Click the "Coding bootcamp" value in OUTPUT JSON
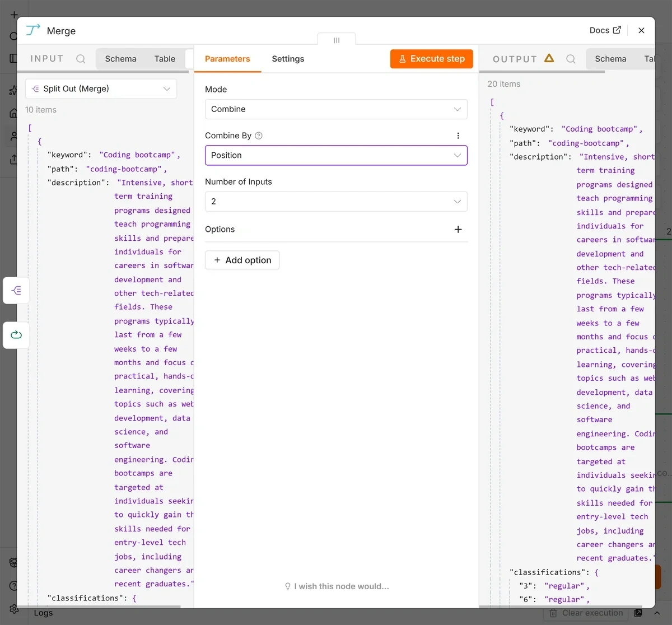Image resolution: width=672 pixels, height=625 pixels. click(600, 129)
